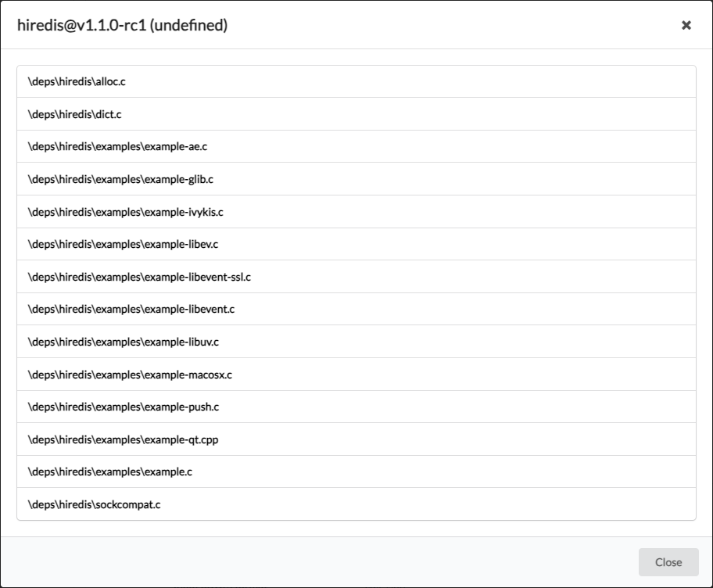The width and height of the screenshot is (713, 588).
Task: Click the example-ivykis.c file row
Action: click(125, 212)
